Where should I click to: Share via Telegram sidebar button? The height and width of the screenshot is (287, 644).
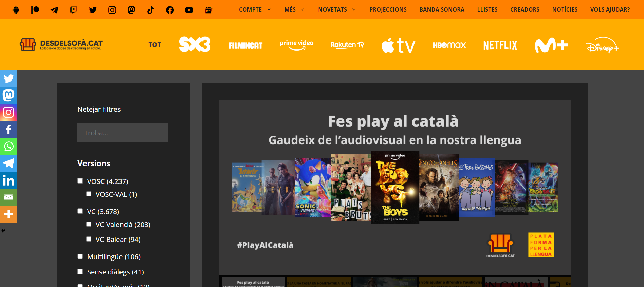(x=8, y=163)
